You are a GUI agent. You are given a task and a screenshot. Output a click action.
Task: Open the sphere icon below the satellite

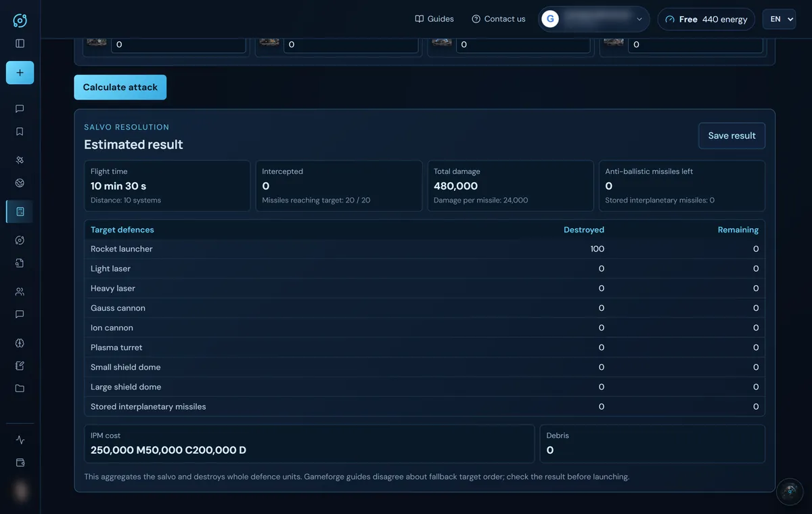click(x=20, y=183)
